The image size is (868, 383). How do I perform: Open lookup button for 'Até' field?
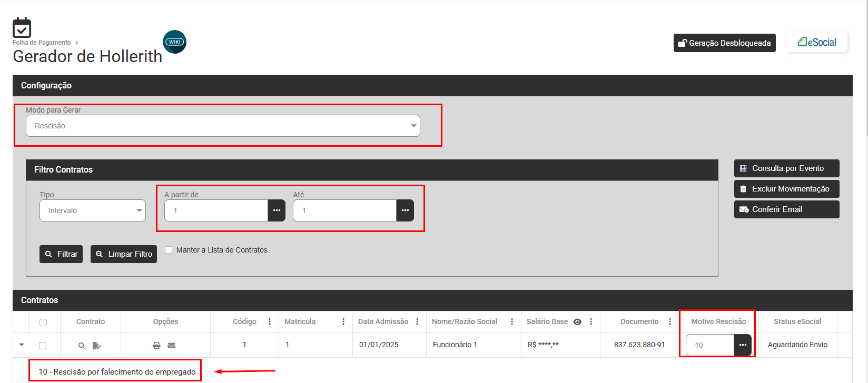(x=405, y=210)
